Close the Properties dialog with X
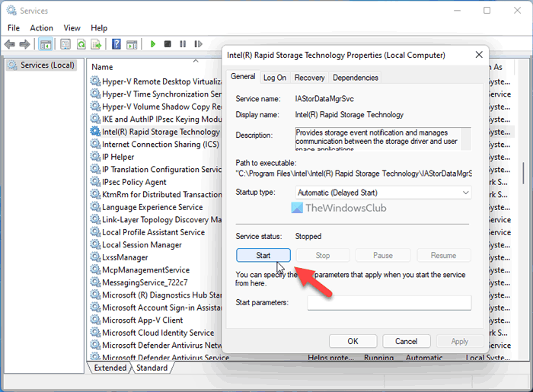 pos(479,55)
